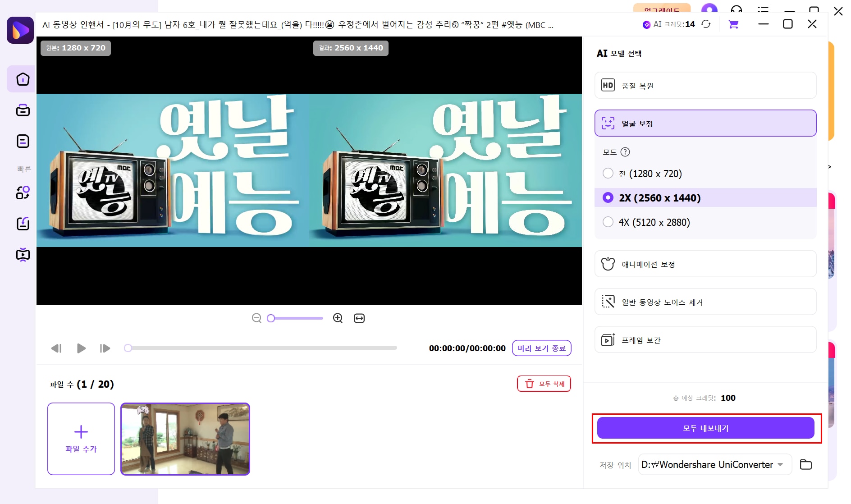Refresh the AI credit balance

706,24
